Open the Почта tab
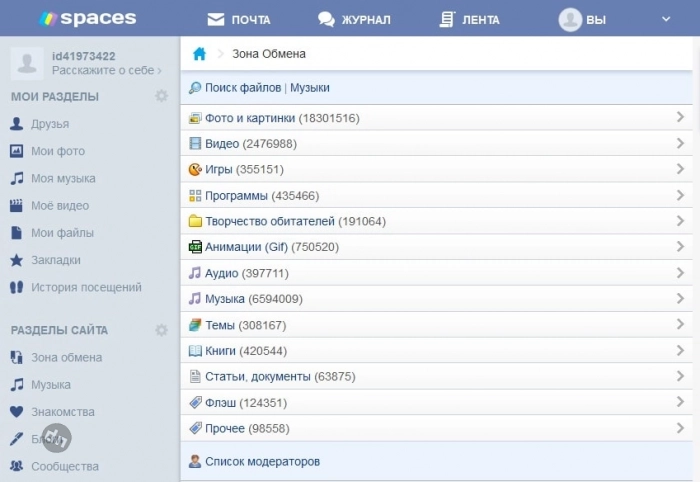This screenshot has height=482, width=700. tap(239, 19)
